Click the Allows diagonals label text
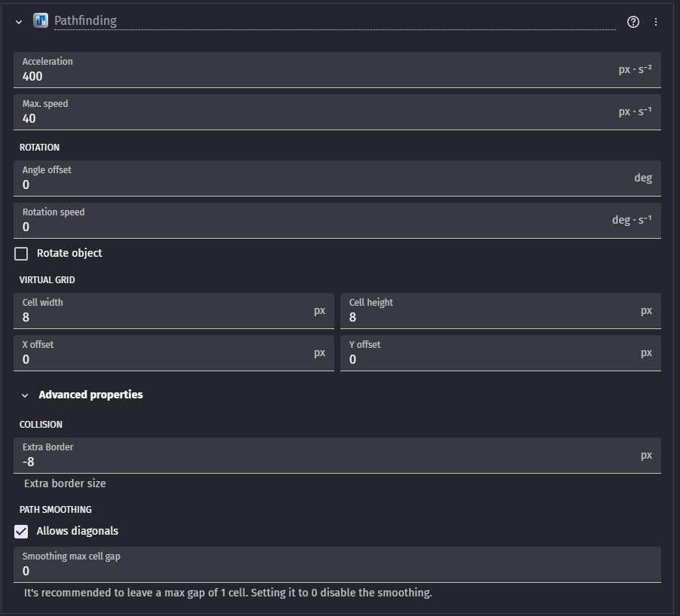Viewport: 680px width, 616px height. [78, 531]
